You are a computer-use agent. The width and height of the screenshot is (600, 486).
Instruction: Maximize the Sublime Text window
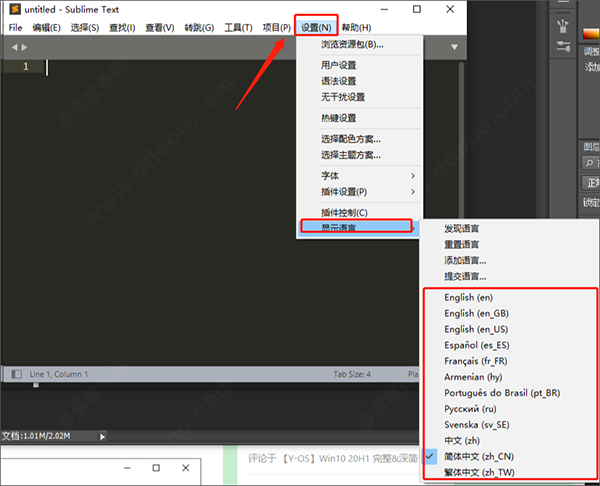pos(417,9)
